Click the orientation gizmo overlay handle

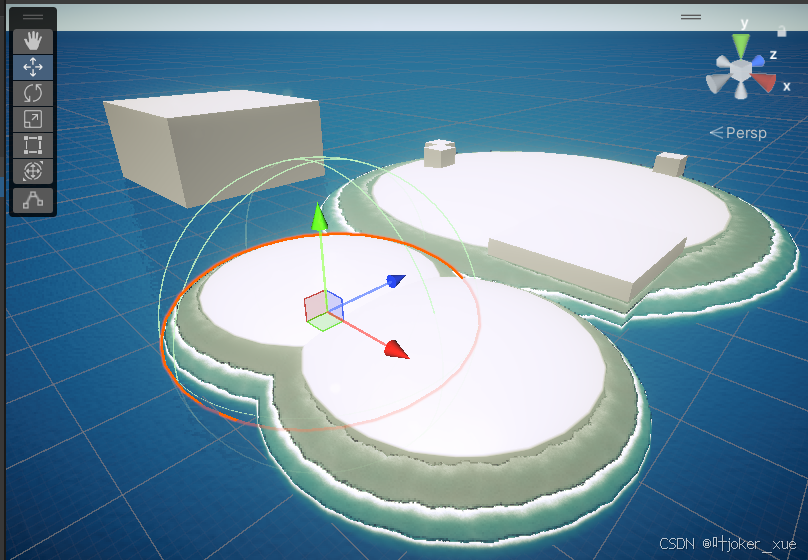click(691, 17)
